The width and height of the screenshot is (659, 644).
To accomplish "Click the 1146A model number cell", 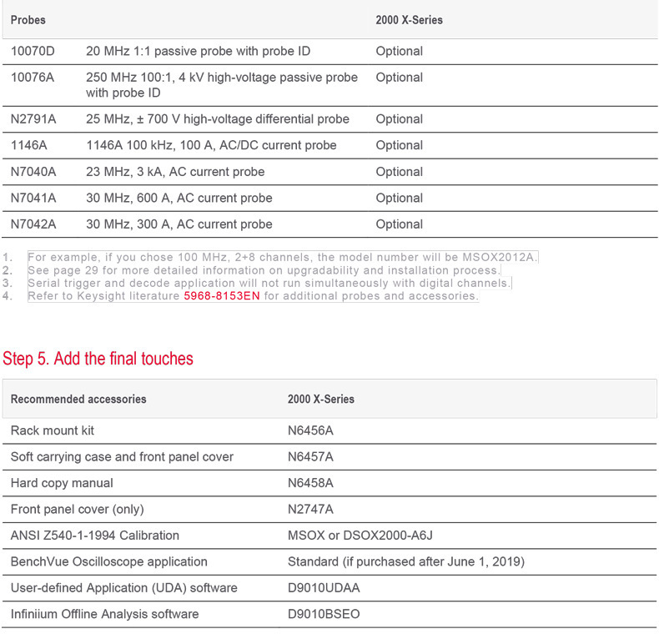I will coord(29,145).
